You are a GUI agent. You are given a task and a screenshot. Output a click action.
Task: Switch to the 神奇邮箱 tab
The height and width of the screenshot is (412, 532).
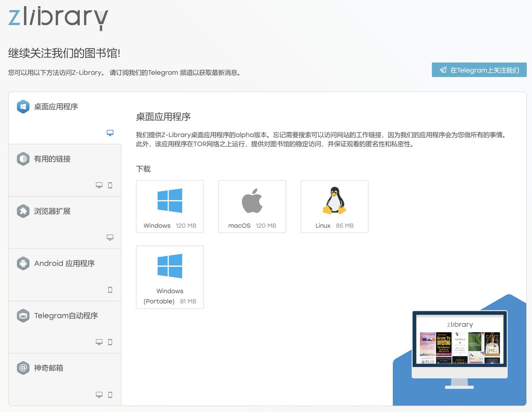click(65, 379)
